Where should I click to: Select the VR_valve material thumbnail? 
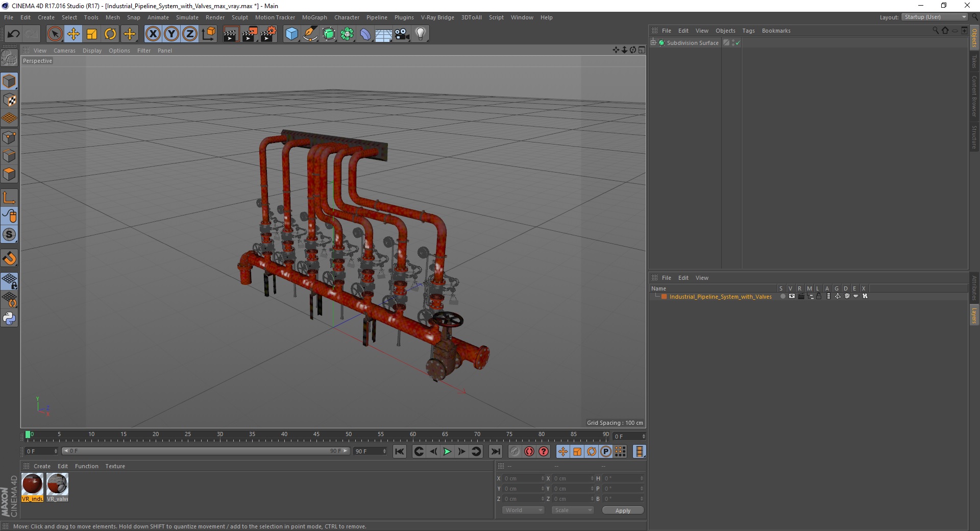[x=57, y=487]
